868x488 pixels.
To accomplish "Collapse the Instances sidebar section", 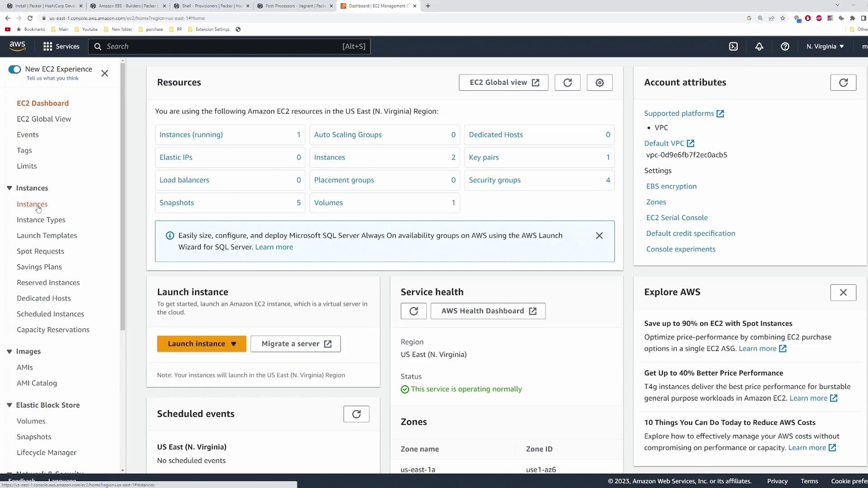I will (9, 188).
